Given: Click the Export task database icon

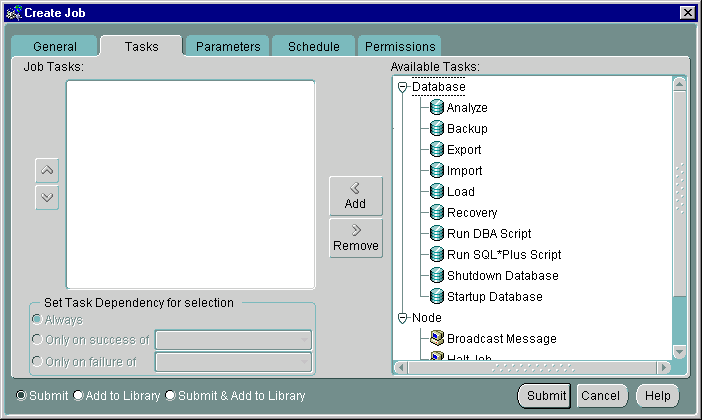Looking at the screenshot, I should point(437,150).
